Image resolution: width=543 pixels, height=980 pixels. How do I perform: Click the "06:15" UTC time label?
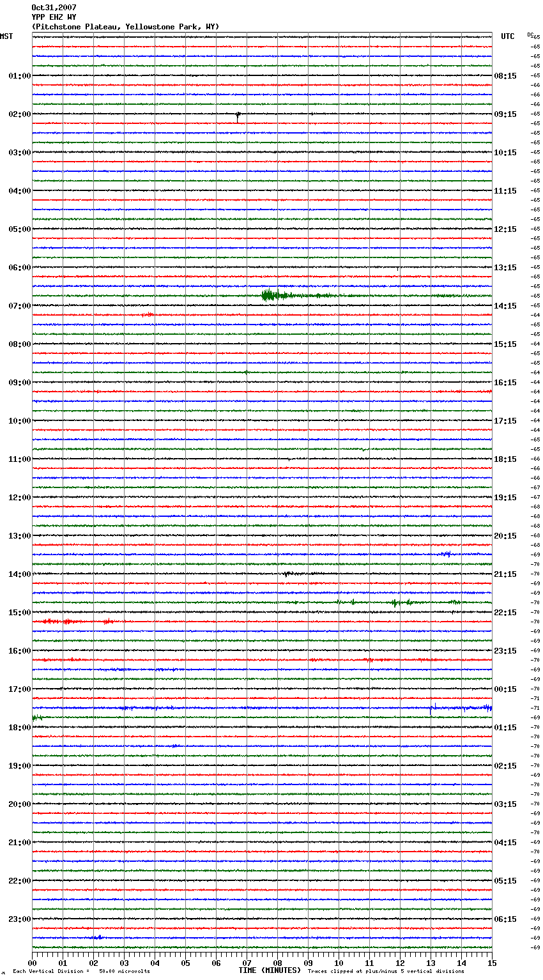505,919
